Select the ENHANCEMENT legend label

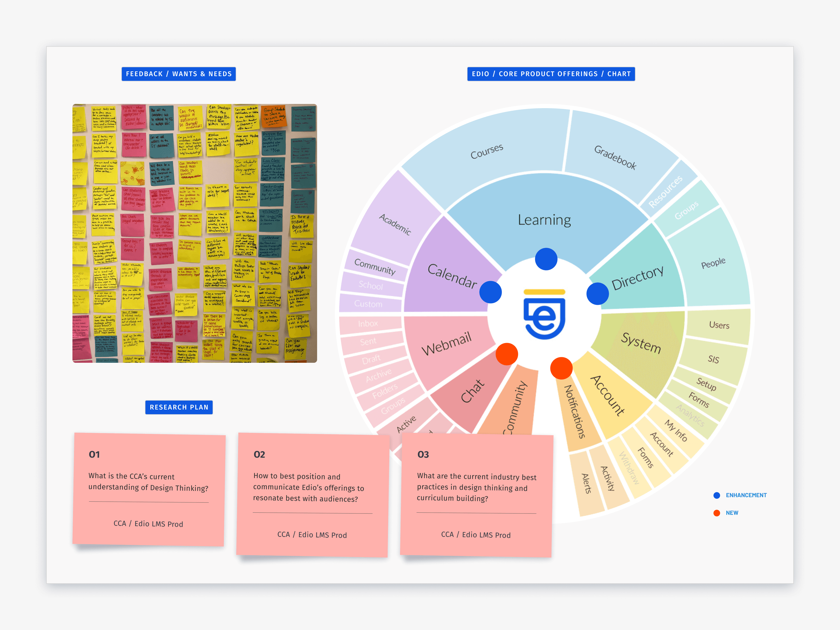pos(746,495)
